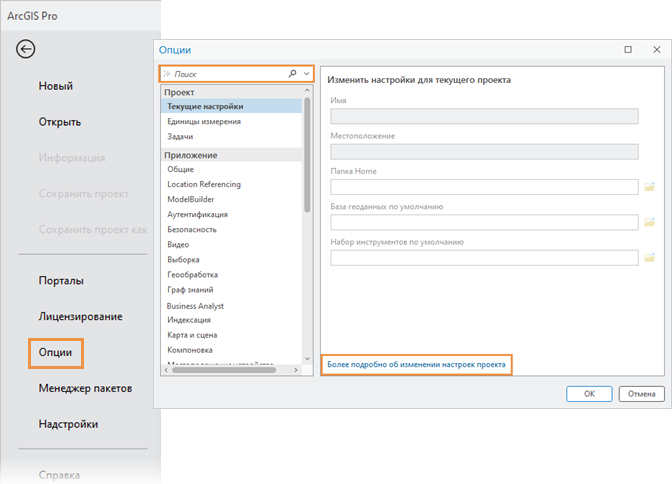Click the Проект group header
This screenshot has width=672, height=484.
click(231, 93)
